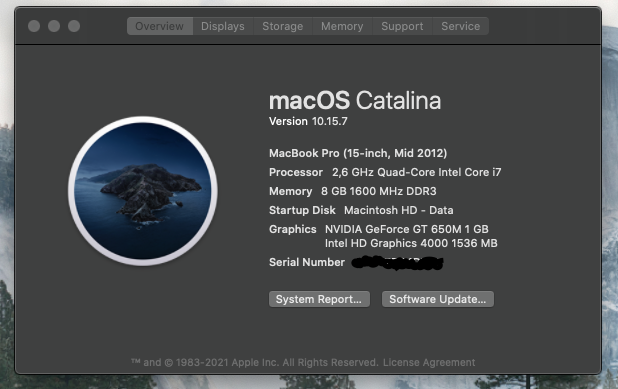Click the Software Update... button
Image resolution: width=618 pixels, height=389 pixels.
pos(437,299)
